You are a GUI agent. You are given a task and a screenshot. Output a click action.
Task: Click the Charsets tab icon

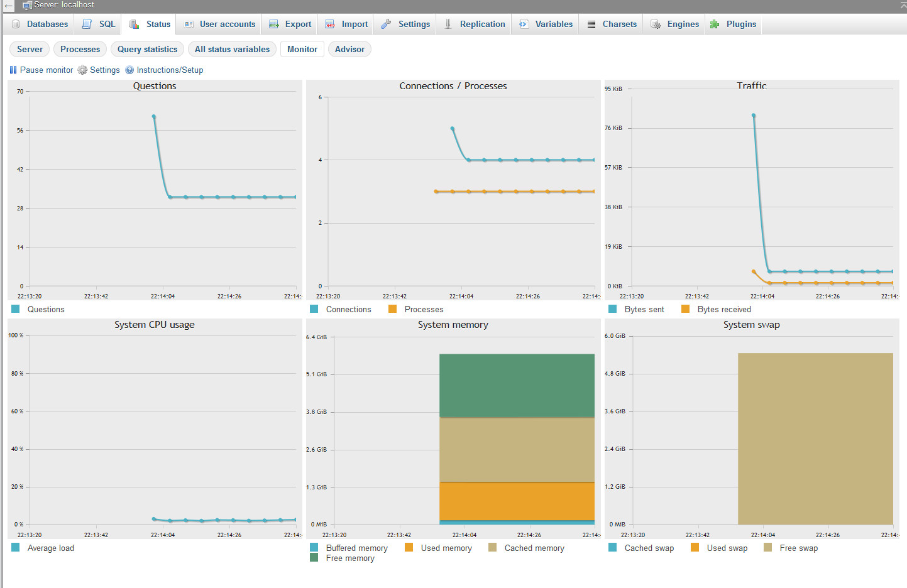(x=591, y=24)
